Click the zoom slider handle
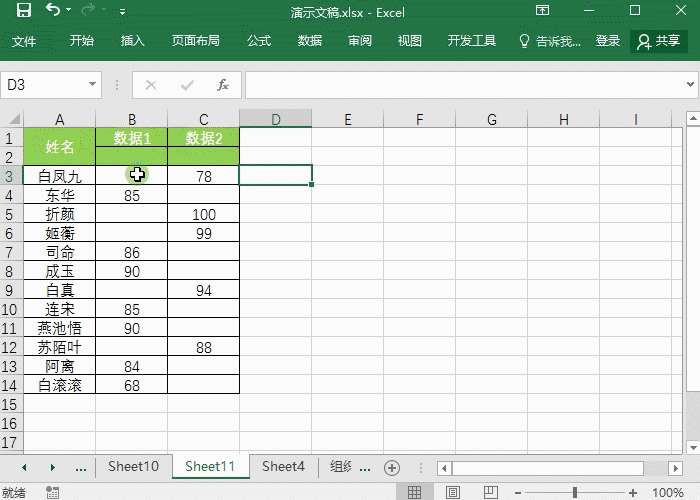 point(575,492)
